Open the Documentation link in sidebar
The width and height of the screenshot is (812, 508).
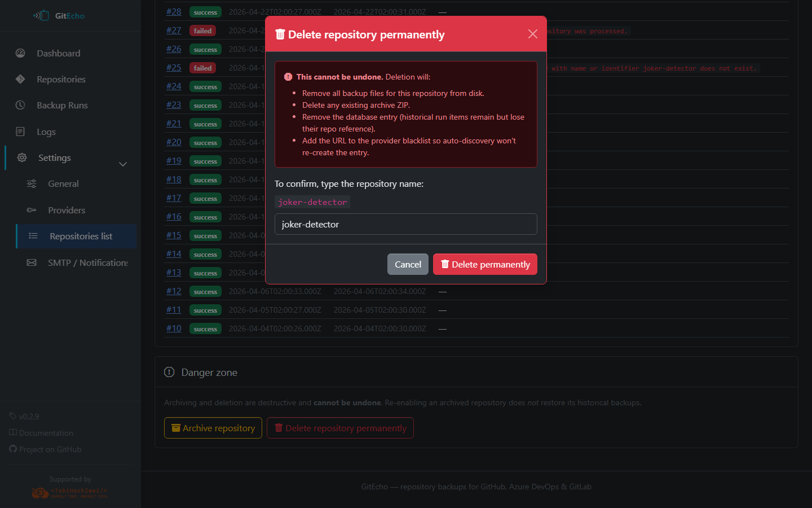[x=46, y=433]
